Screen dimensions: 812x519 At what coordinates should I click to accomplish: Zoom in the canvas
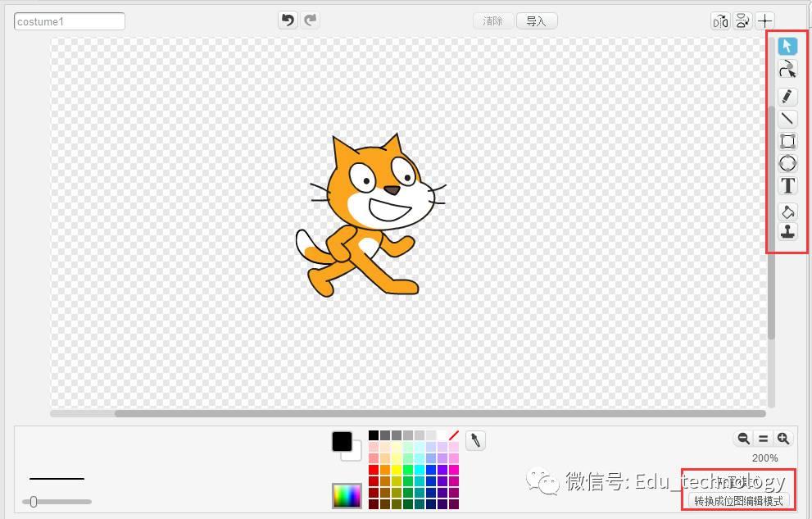tap(783, 439)
